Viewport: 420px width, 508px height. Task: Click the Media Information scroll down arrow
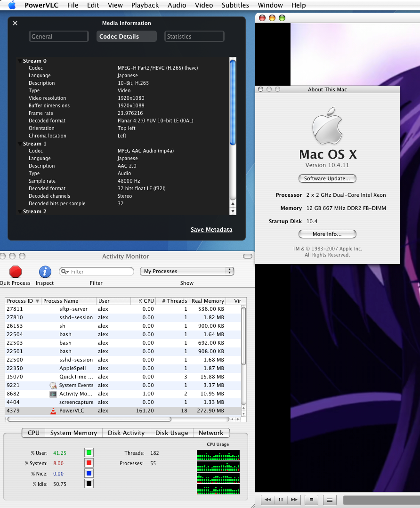pos(233,211)
